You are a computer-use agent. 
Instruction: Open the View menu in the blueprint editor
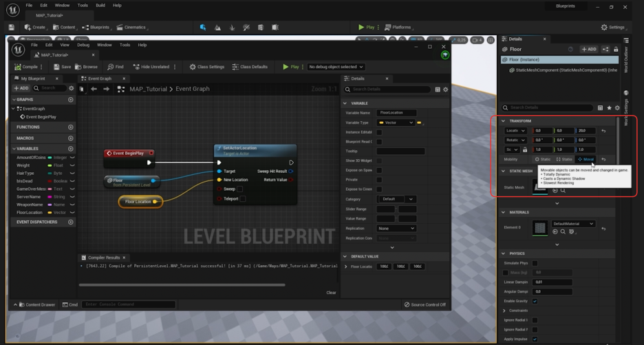click(x=65, y=45)
